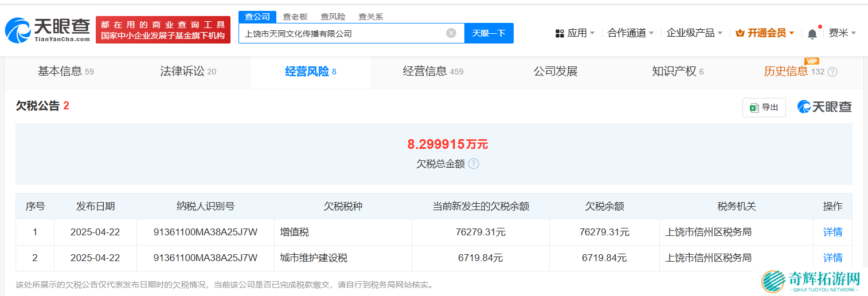The height and width of the screenshot is (296, 868).
Task: Click the Excel icon on 导出 button
Action: [754, 107]
